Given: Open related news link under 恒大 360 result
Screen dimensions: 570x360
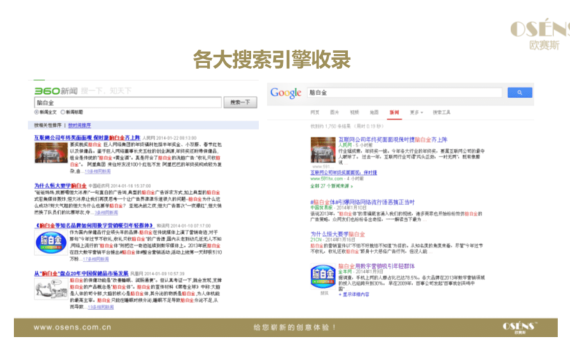Looking at the screenshot, I should [106, 212].
